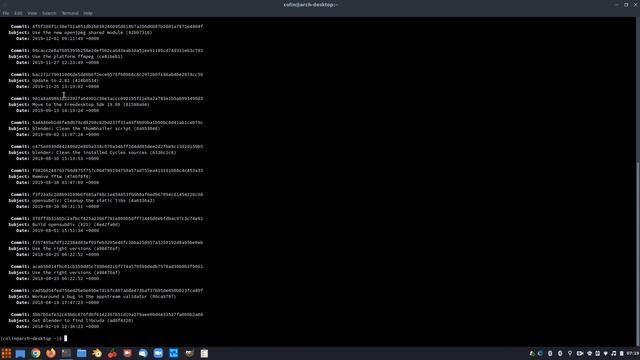This screenshot has height=360, width=640.
Task: Click the camera recorder tray icon
Action: (580, 353)
